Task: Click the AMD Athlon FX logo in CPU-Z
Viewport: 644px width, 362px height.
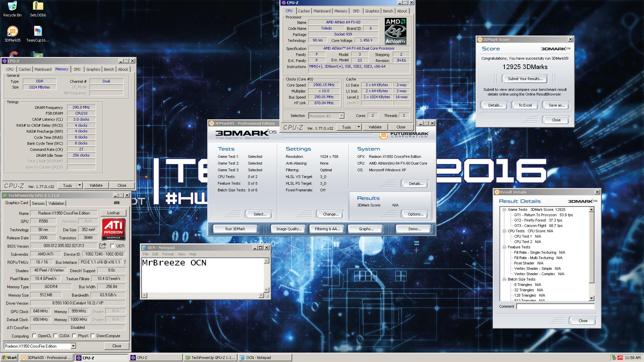Action: coord(396,31)
